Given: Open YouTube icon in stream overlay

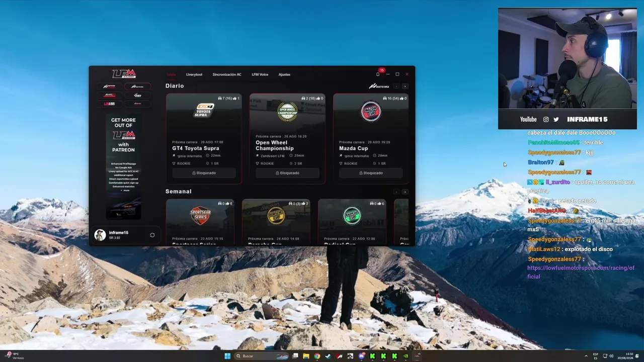Looking at the screenshot, I should click(x=528, y=119).
